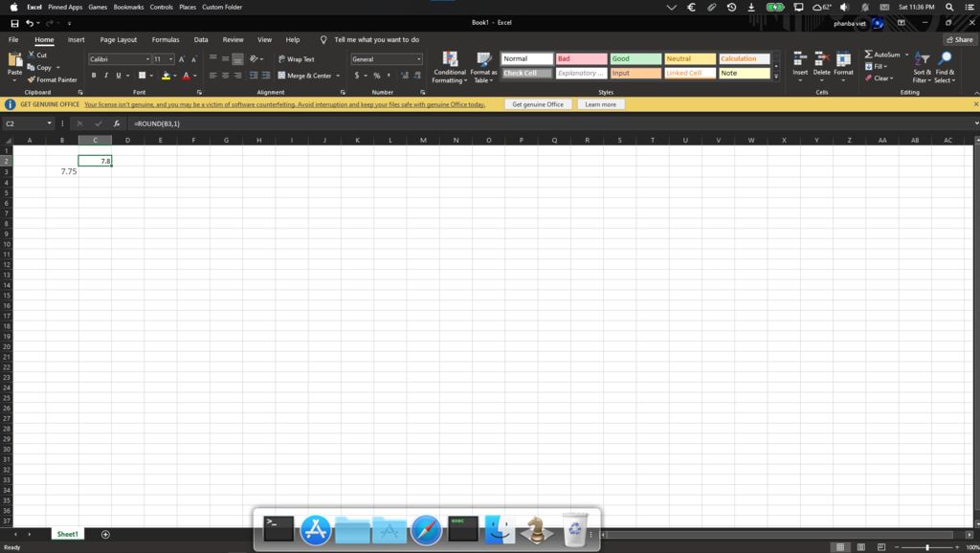Expand the Copy options arrow
This screenshot has width=980, height=553.
58,68
